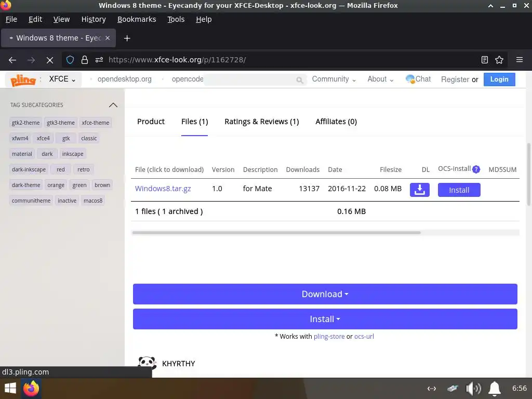Select the dark-inkscape tag
532x399 pixels.
click(x=29, y=169)
